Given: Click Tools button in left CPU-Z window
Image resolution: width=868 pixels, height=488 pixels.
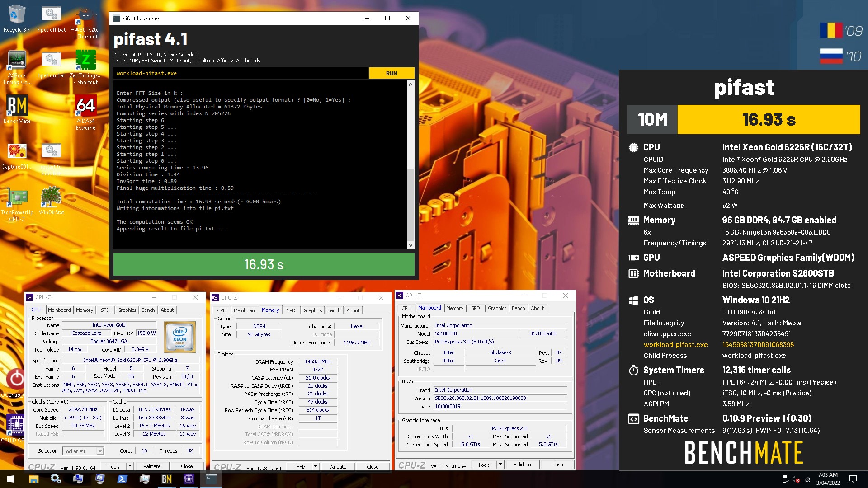Looking at the screenshot, I should click(x=114, y=466).
